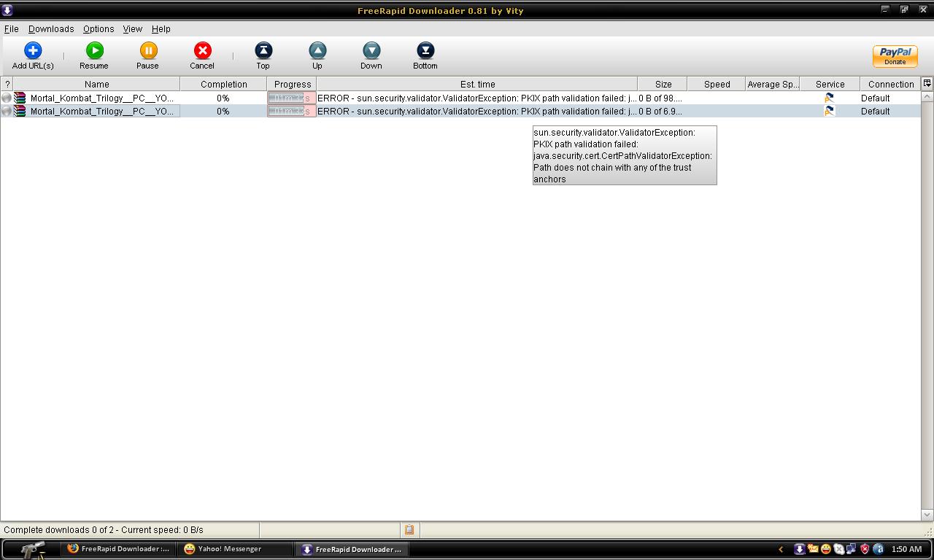Expand the View menu

[133, 29]
